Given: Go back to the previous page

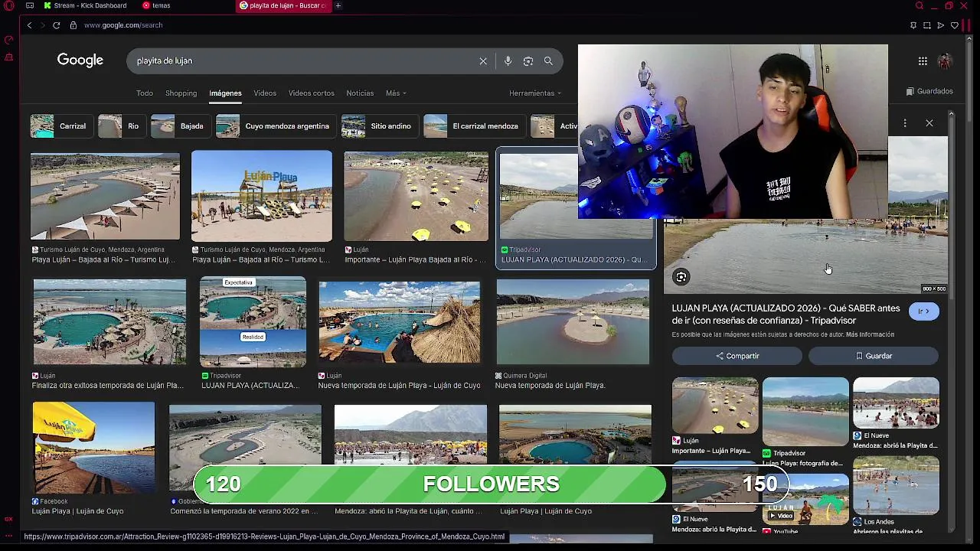Looking at the screenshot, I should click(x=29, y=25).
